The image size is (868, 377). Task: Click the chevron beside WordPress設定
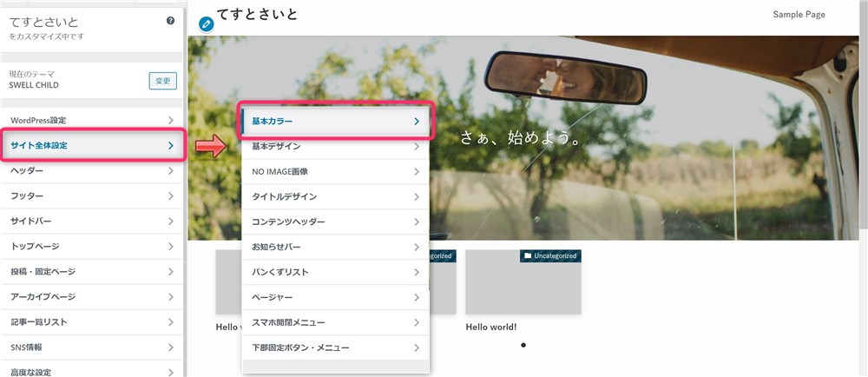tap(170, 120)
